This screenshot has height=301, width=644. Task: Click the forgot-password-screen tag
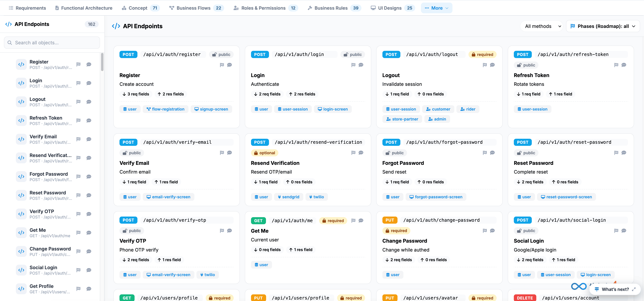pos(436,197)
